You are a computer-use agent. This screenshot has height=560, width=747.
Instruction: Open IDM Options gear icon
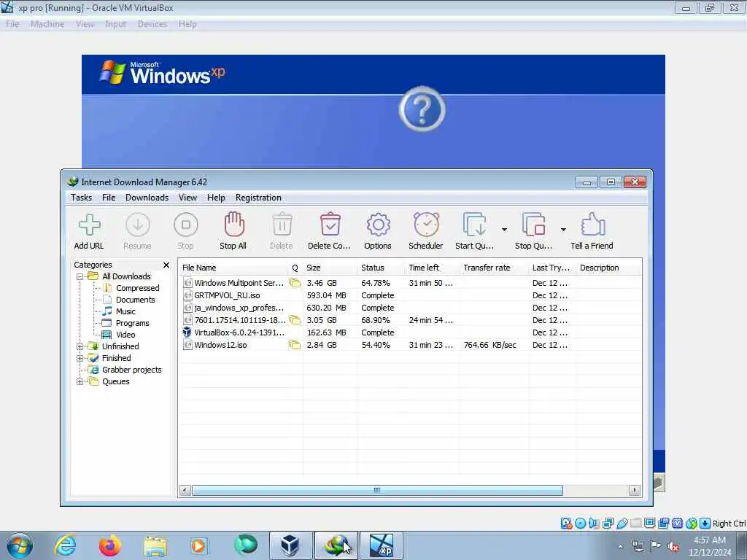[379, 225]
